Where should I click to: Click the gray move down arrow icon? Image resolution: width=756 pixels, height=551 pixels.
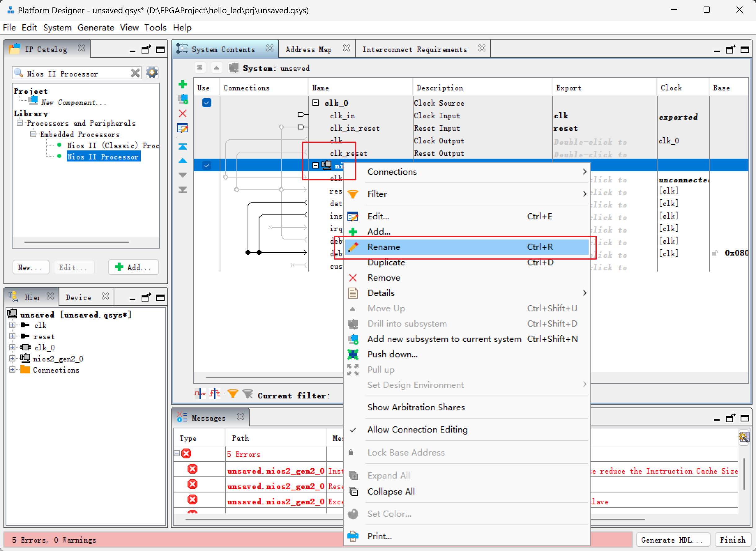coord(183,175)
